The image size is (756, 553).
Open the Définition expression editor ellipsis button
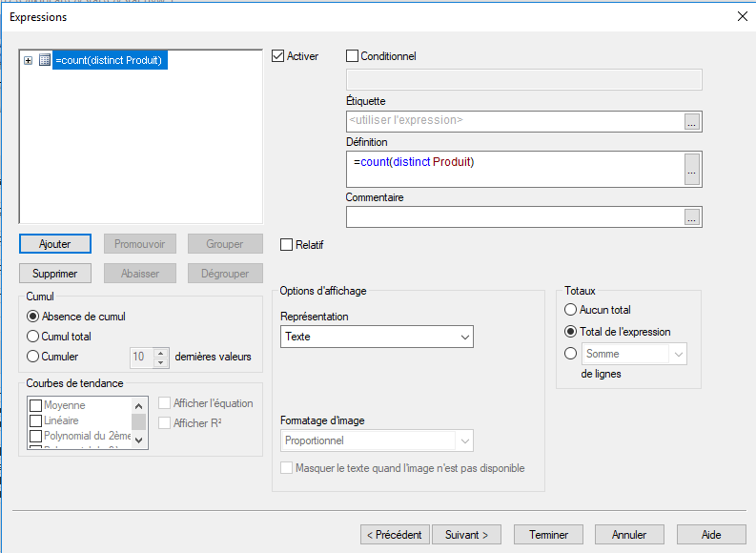pos(692,169)
